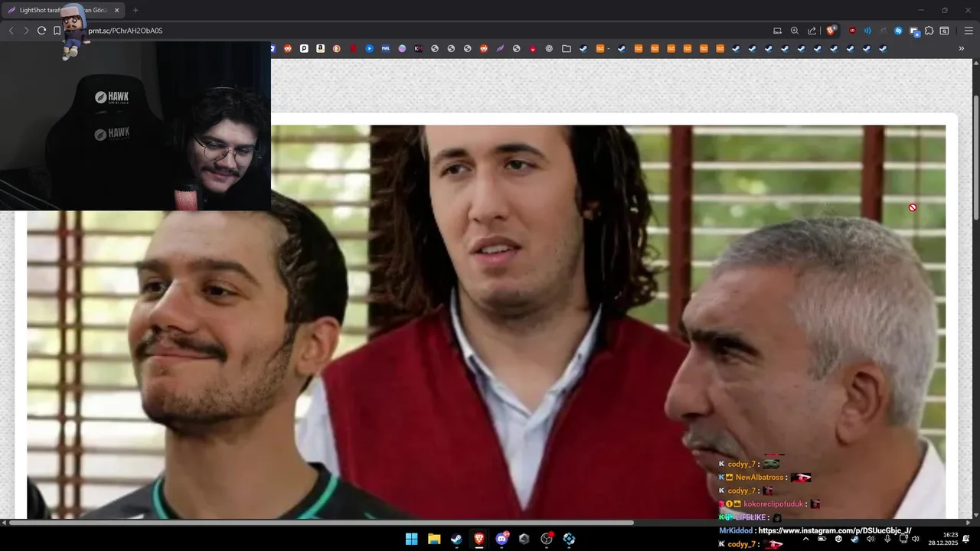Select the LightShot screenshot tab

64,10
